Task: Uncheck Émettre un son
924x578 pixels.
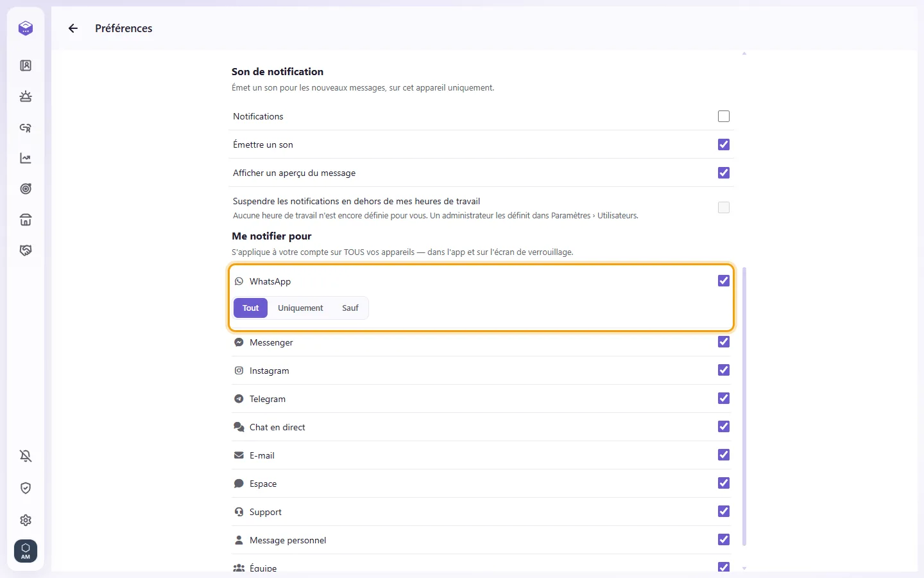Action: (x=724, y=144)
